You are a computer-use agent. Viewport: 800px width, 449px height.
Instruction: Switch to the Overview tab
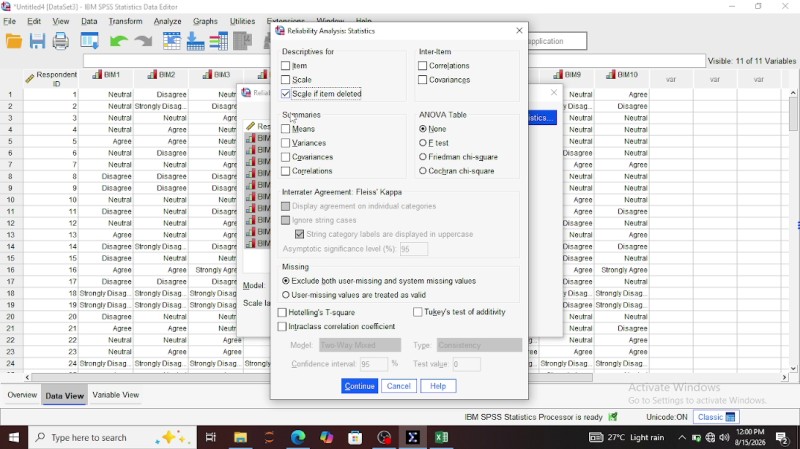click(22, 395)
